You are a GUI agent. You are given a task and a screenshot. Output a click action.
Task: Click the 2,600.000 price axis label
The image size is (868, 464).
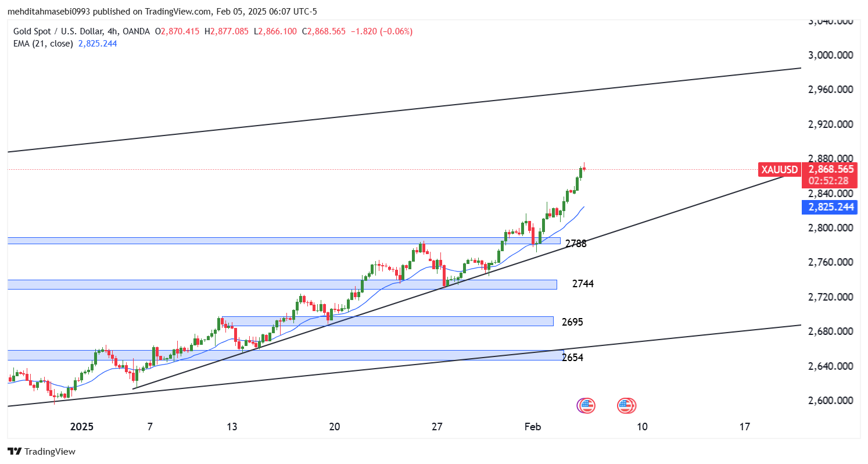pyautogui.click(x=831, y=401)
